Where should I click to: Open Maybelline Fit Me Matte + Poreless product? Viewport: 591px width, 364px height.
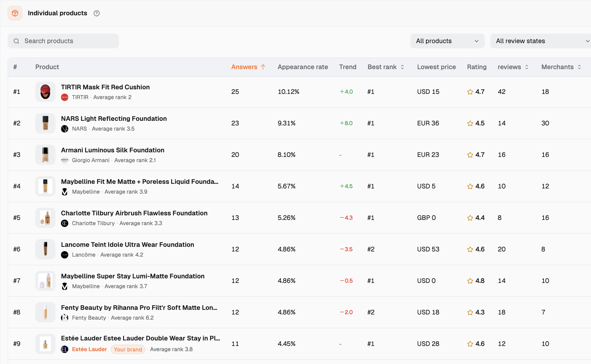[x=140, y=182]
